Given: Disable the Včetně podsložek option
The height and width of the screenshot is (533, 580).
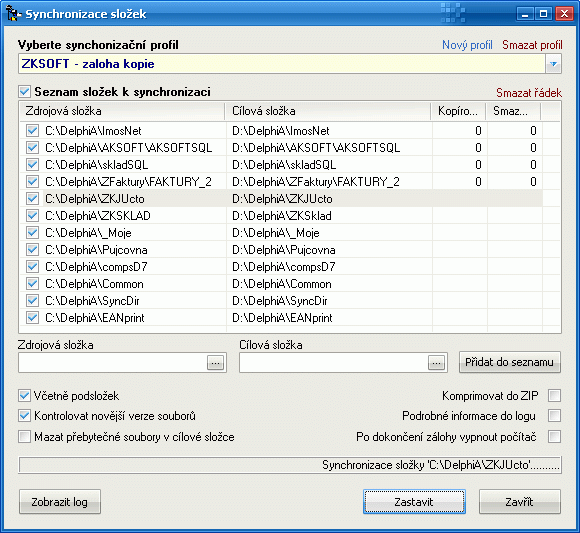Looking at the screenshot, I should click(24, 396).
